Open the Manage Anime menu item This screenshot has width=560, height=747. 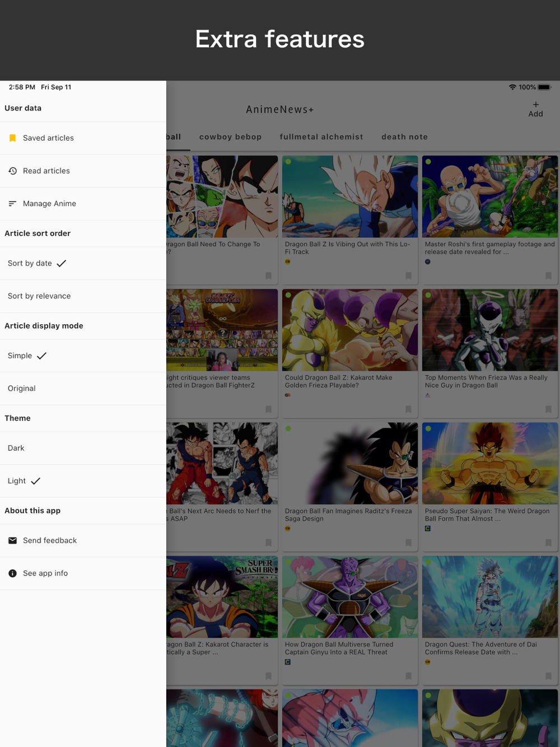[83, 203]
